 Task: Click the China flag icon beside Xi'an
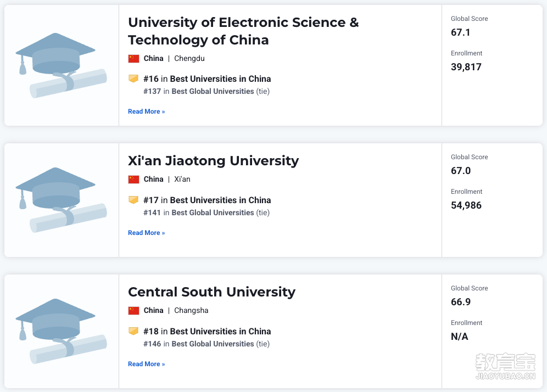pyautogui.click(x=133, y=180)
